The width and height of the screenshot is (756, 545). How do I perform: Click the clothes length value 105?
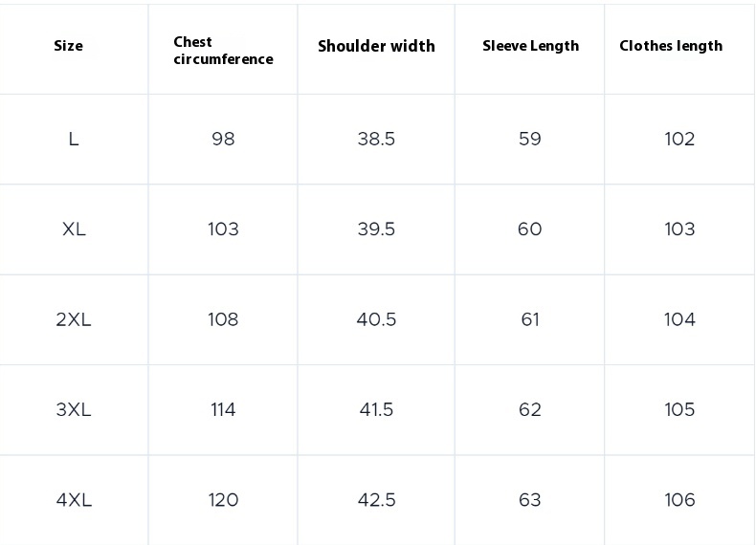click(679, 410)
